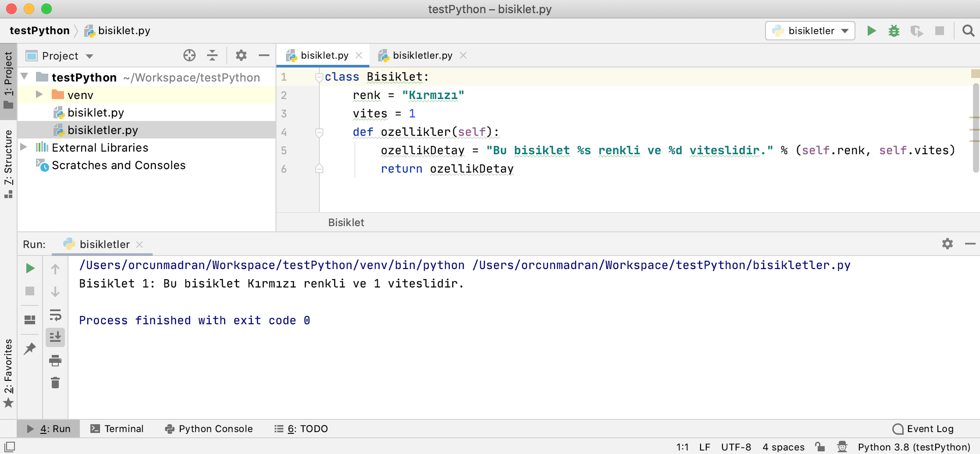This screenshot has height=454, width=980.
Task: Click the up arrow in the Run panel toolbar
Action: (x=55, y=269)
